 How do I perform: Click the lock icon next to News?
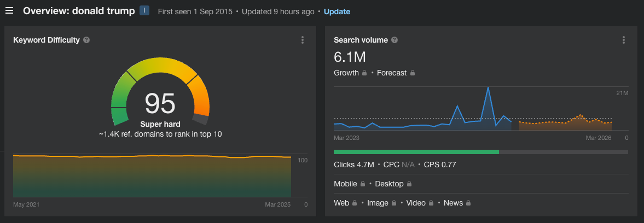pyautogui.click(x=468, y=203)
